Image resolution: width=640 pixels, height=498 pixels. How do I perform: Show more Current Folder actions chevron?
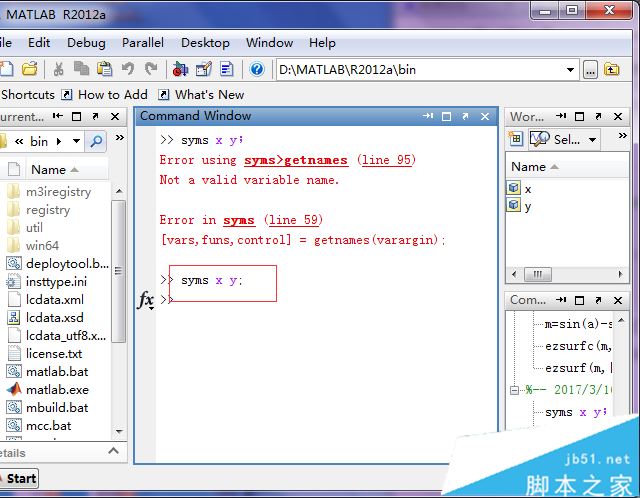click(120, 138)
